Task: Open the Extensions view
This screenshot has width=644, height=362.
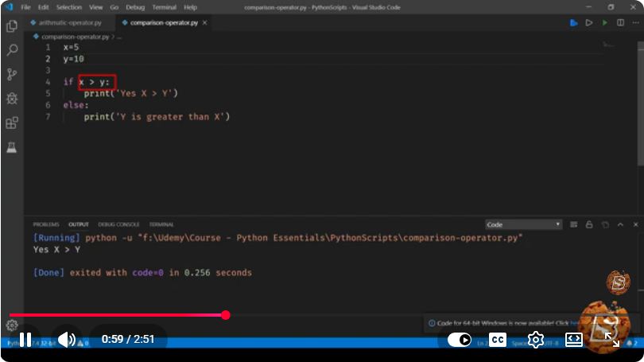Action: click(x=12, y=123)
